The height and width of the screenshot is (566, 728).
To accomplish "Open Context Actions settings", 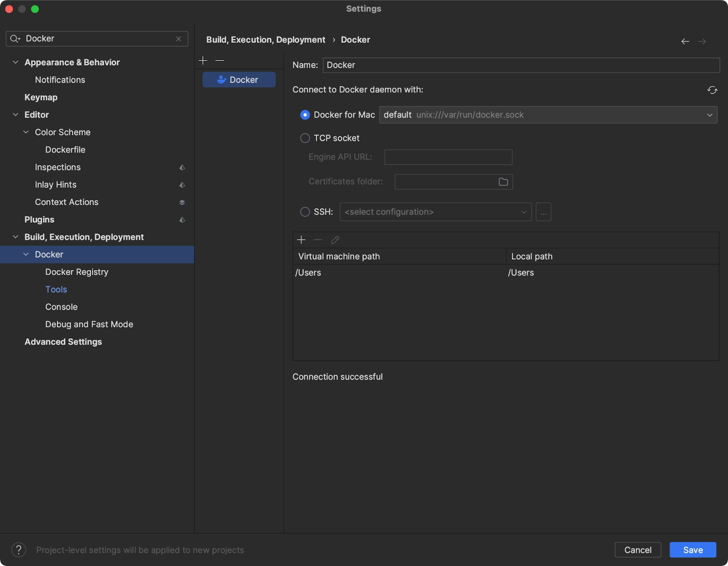I will [66, 202].
